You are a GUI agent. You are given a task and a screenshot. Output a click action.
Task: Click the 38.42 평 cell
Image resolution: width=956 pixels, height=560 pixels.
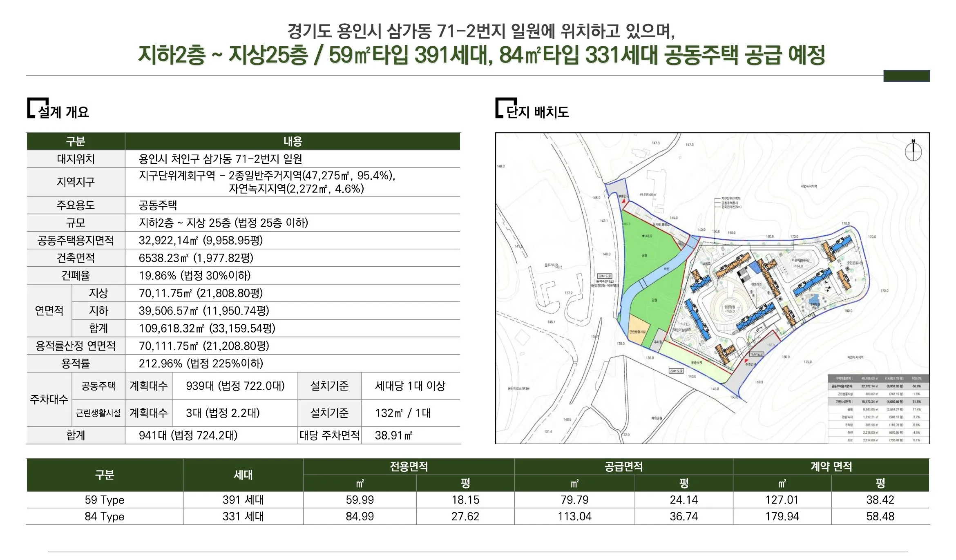(x=880, y=500)
